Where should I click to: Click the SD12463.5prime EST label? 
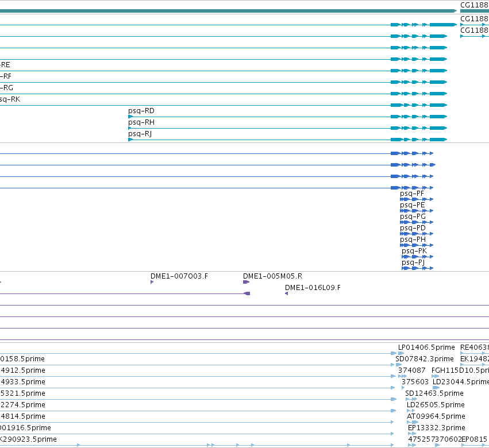[x=434, y=393]
